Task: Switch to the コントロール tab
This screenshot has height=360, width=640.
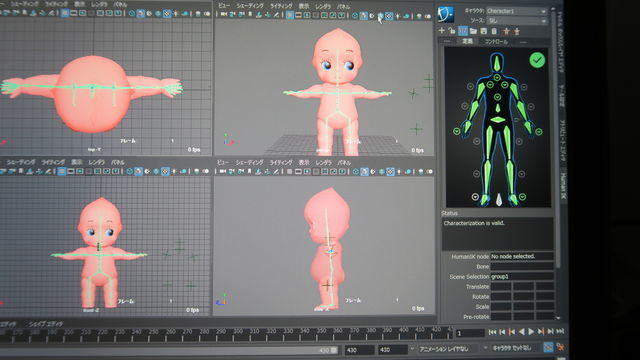Action: click(x=496, y=42)
